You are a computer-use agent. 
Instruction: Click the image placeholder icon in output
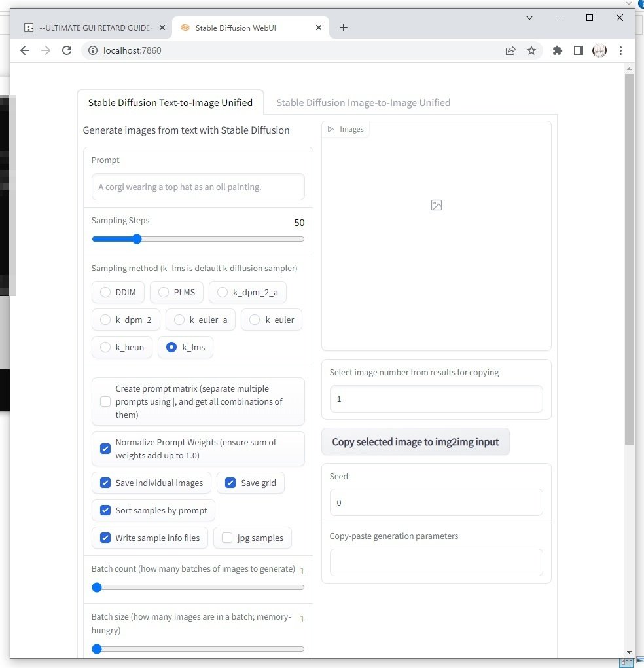(437, 205)
